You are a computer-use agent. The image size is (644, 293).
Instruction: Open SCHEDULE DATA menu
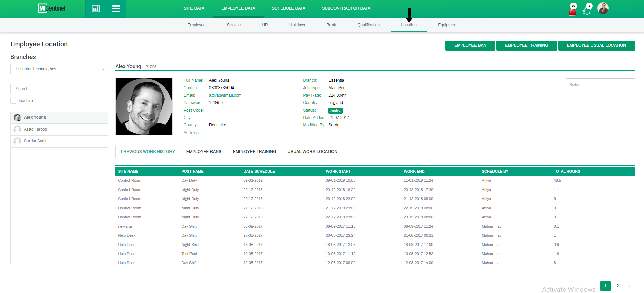[x=288, y=8]
